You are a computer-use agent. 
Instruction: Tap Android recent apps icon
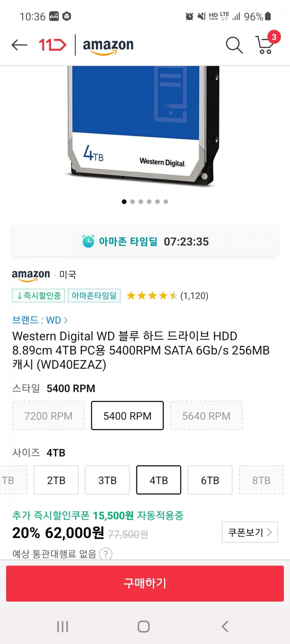tap(63, 627)
